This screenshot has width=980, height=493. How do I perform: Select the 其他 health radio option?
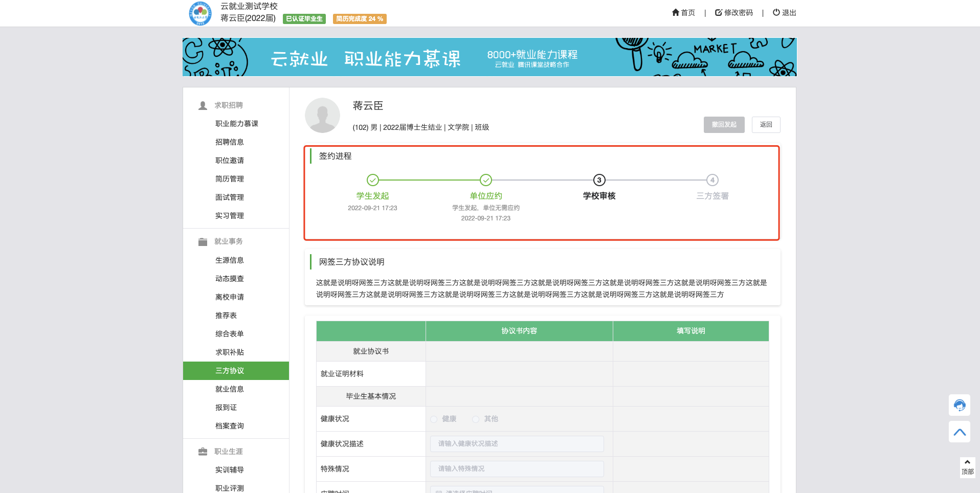tap(476, 419)
